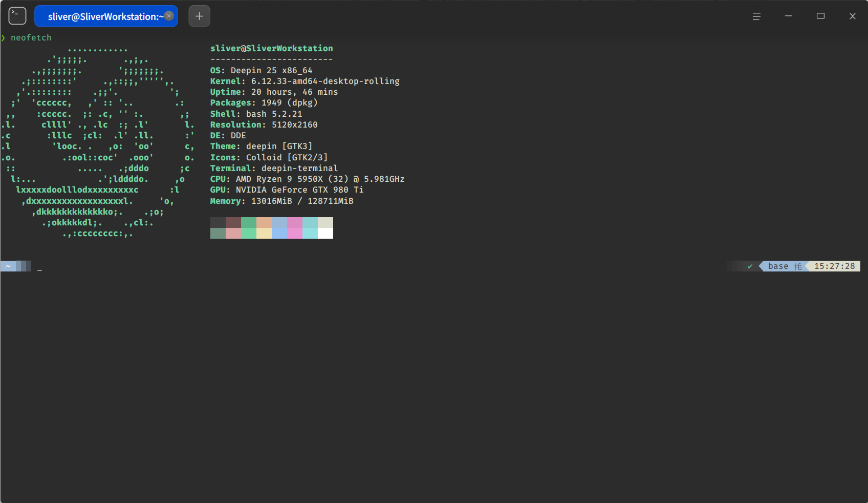Click the 15:27:28 time in prompt
868x503 pixels.
(x=834, y=266)
